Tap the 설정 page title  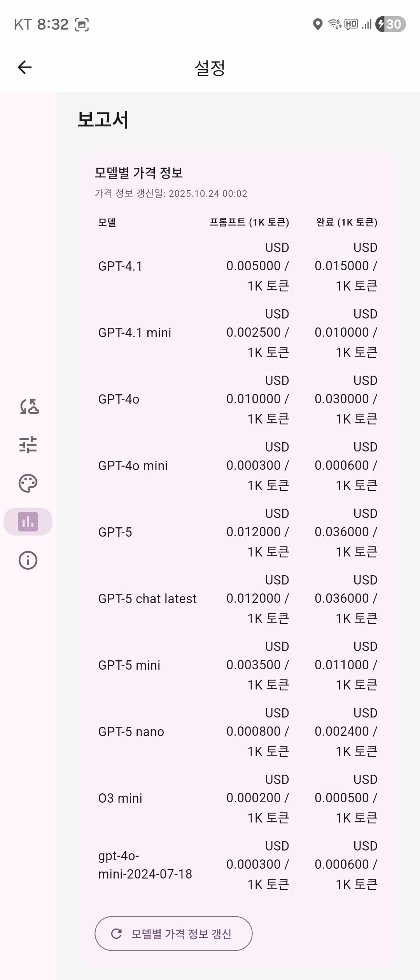click(210, 68)
